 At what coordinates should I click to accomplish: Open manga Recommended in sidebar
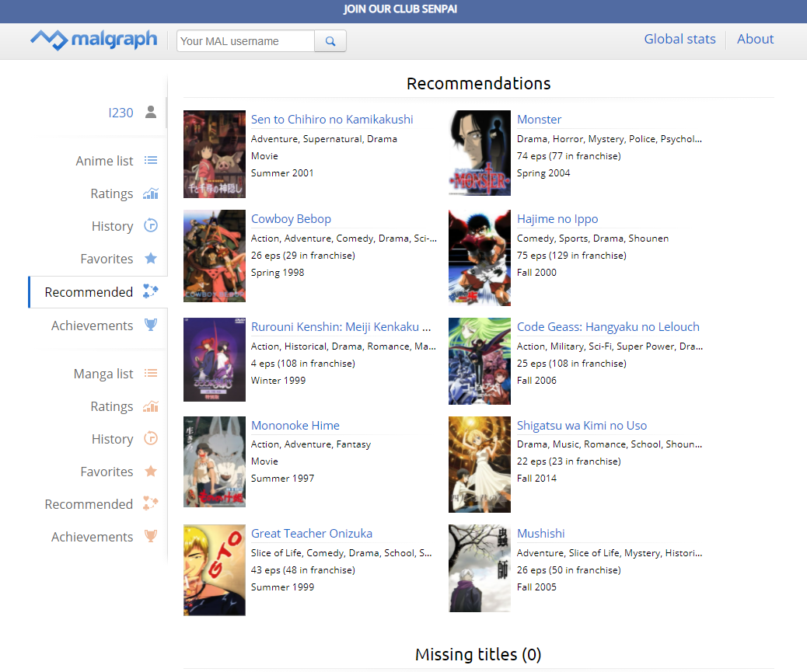tap(89, 504)
